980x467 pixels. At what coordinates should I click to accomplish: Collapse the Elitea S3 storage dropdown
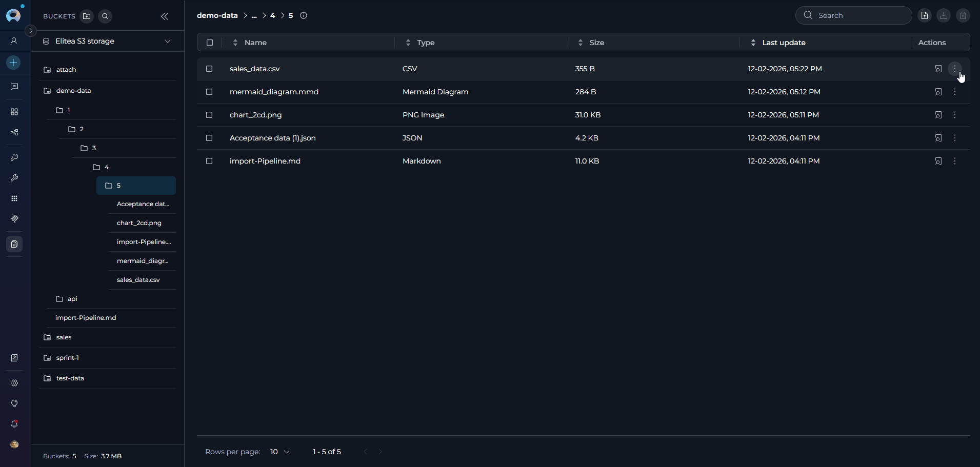(x=168, y=41)
